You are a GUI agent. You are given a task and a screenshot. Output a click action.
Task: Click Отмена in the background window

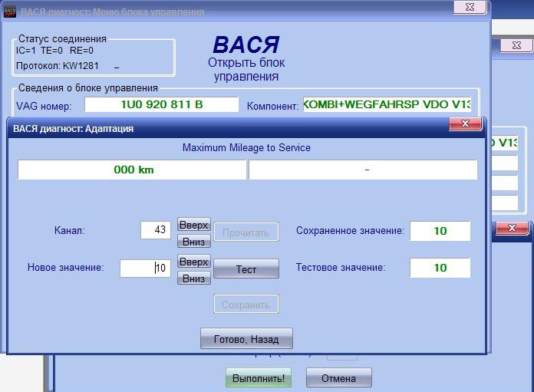[339, 378]
